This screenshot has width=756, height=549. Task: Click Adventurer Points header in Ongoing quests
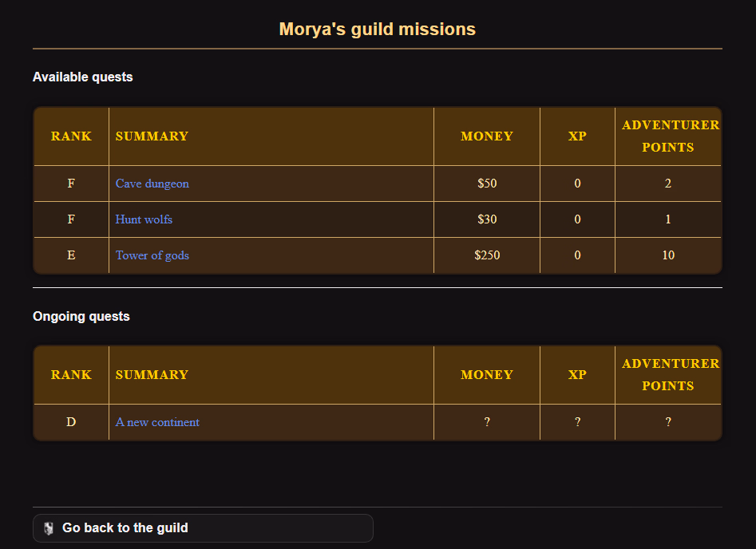tap(668, 375)
